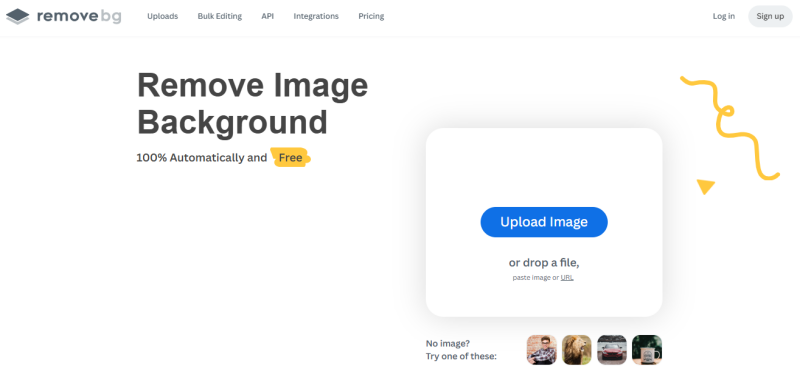800x369 pixels.
Task: Open Integrations in the navigation bar
Action: coord(316,16)
